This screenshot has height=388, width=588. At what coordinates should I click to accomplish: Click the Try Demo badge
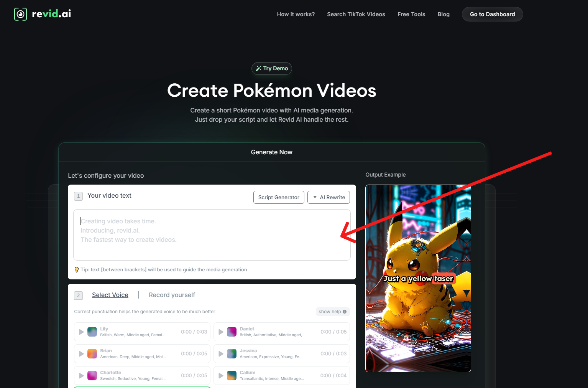(272, 68)
